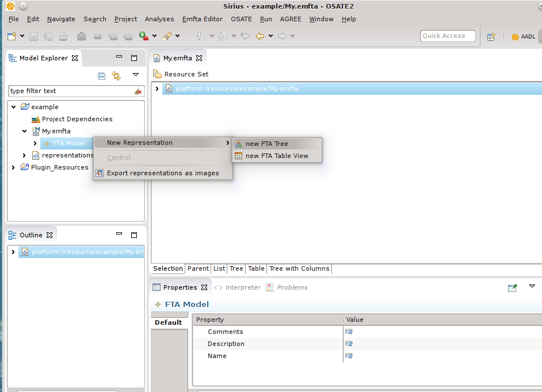Open the File menu
Viewport: 542px width, 392px height.
13,19
